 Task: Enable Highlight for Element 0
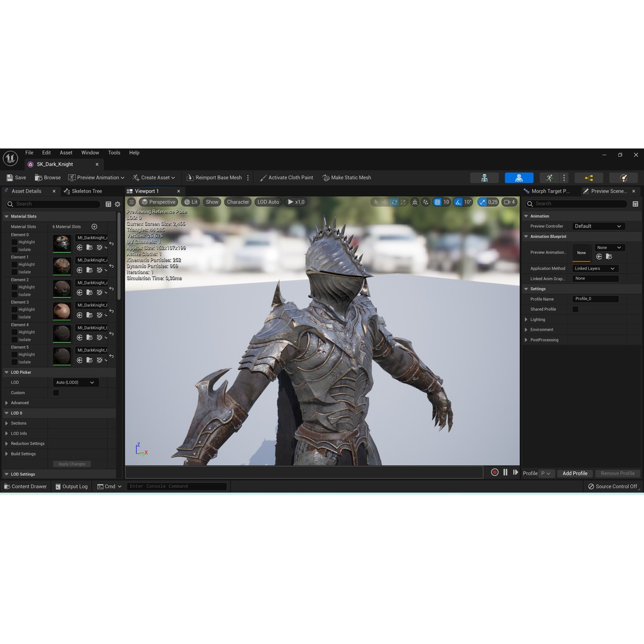click(x=14, y=242)
